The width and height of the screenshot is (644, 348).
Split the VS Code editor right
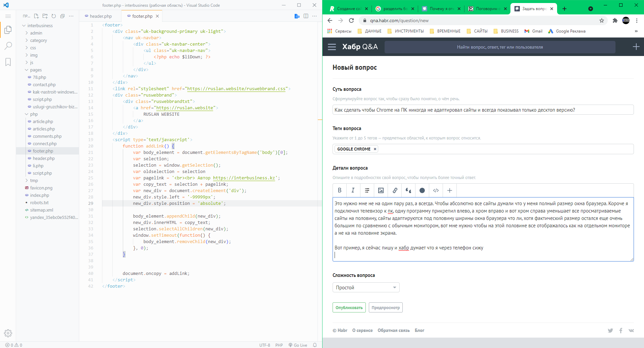306,16
